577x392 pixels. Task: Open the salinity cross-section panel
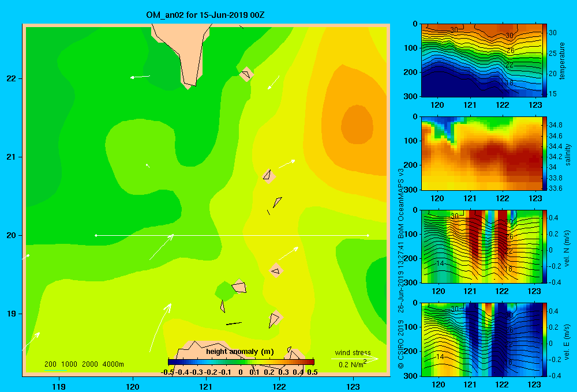482,153
